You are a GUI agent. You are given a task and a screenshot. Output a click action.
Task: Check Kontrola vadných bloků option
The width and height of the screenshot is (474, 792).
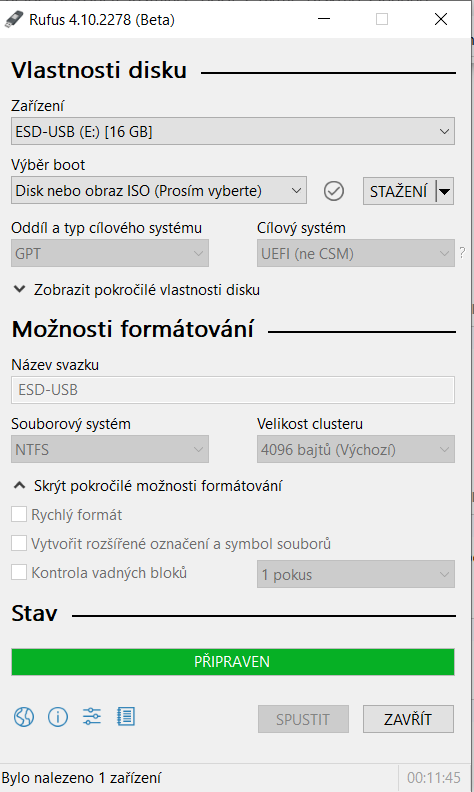pos(19,573)
